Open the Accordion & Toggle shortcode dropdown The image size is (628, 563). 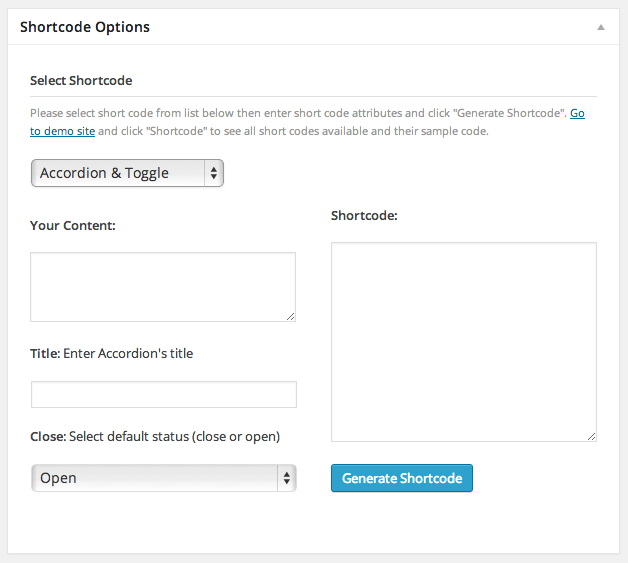click(127, 173)
